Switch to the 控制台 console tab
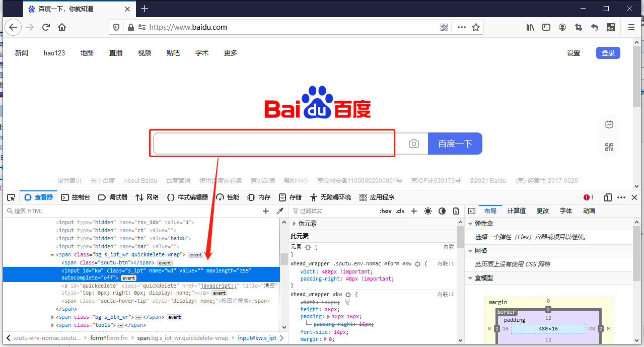The height and width of the screenshot is (347, 644). pos(75,197)
